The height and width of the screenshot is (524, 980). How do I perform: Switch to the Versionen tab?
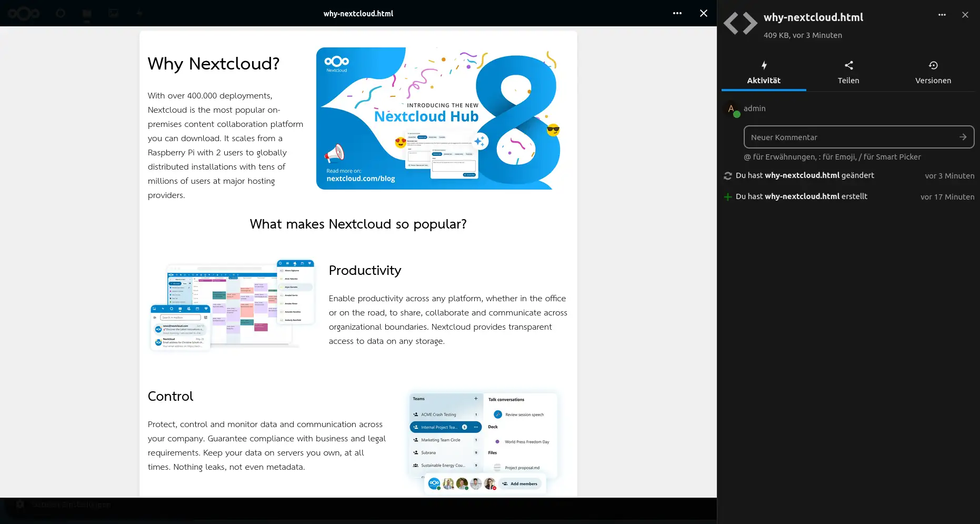point(933,73)
